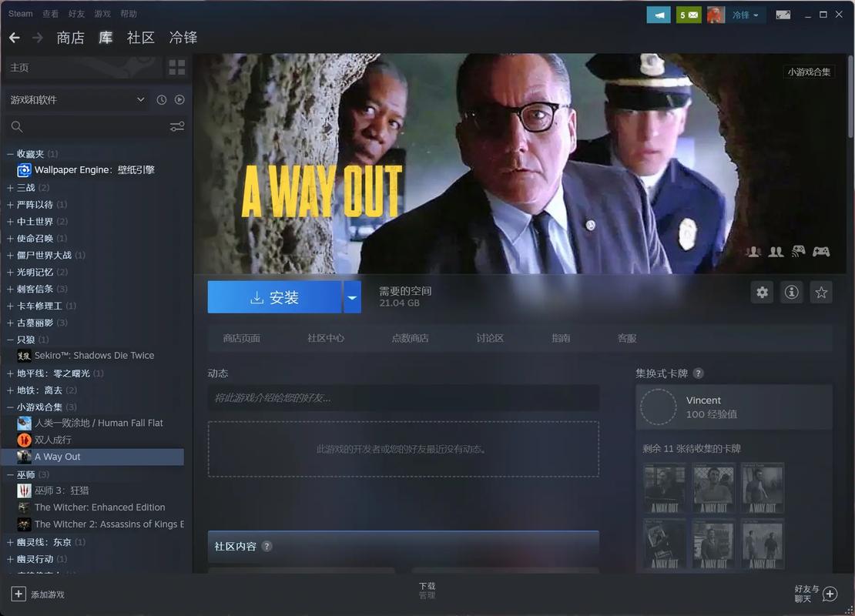Click the controller support icon
Viewport: 855px width, 616px height.
point(821,251)
